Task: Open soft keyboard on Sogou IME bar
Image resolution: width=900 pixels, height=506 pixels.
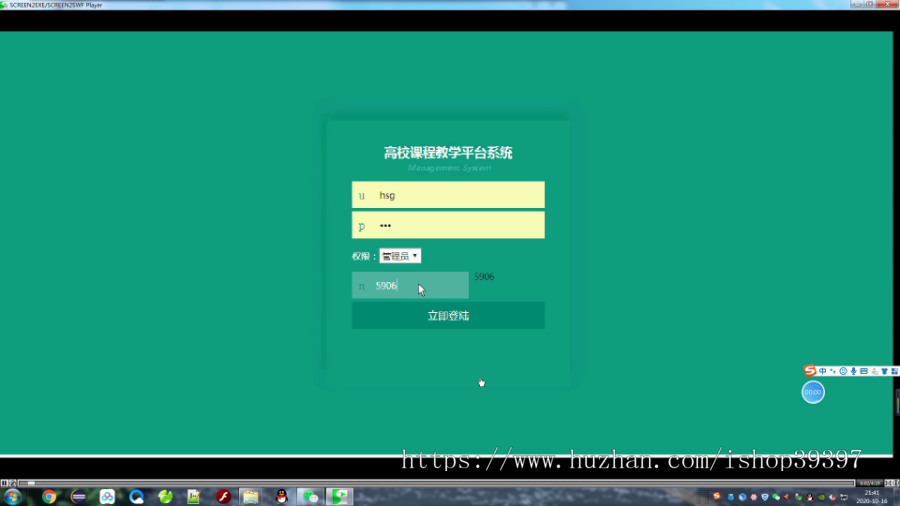Action: pos(864,371)
